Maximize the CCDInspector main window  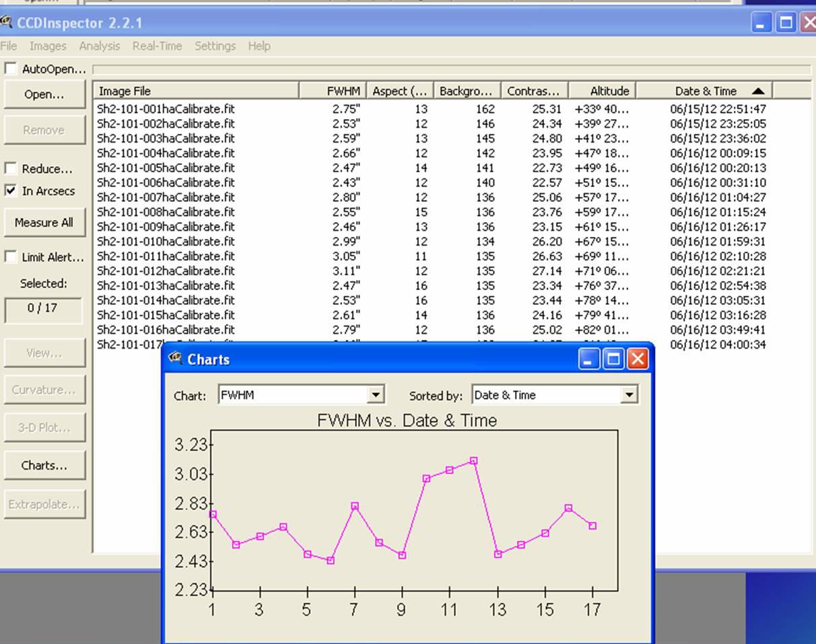click(786, 24)
